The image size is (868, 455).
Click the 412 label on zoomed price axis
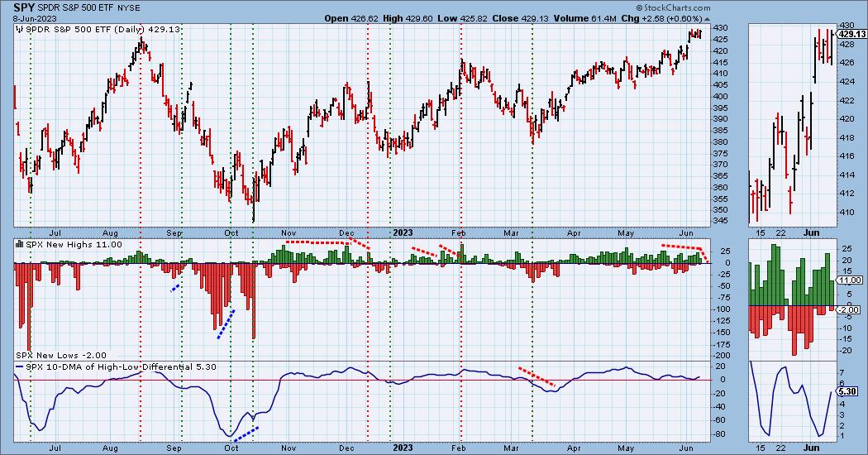847,193
